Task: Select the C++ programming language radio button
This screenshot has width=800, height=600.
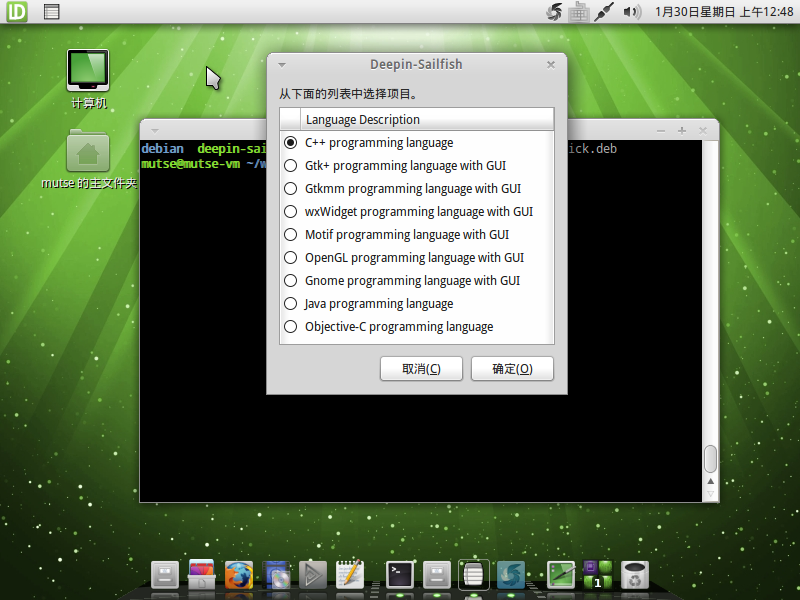Action: 290,142
